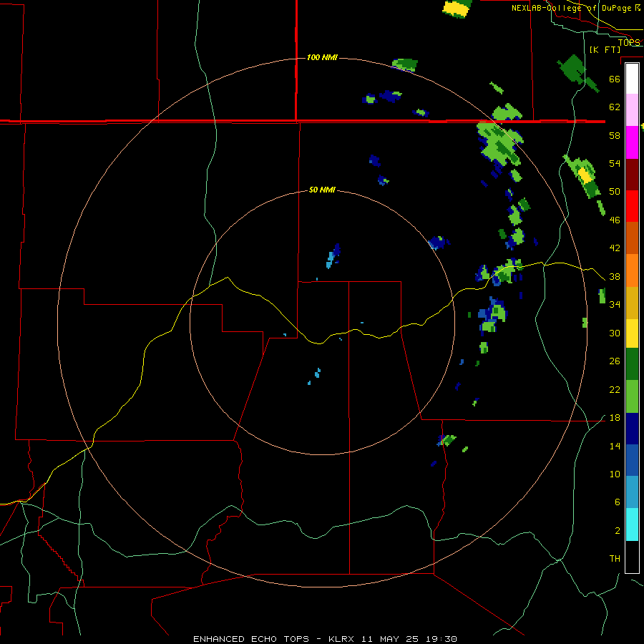Click the '46' legend value
The image size is (644, 644).
(x=615, y=220)
